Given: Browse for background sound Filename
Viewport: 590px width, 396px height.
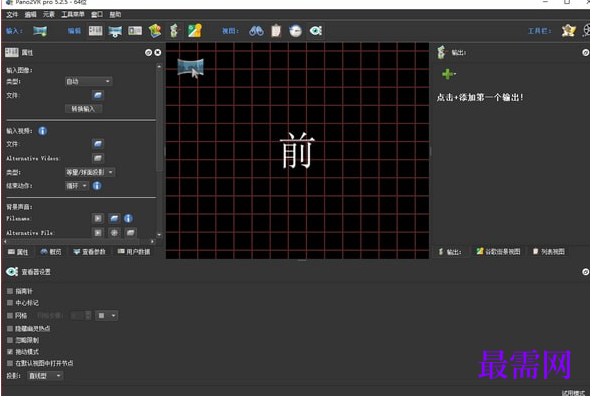Looking at the screenshot, I should coord(114,218).
